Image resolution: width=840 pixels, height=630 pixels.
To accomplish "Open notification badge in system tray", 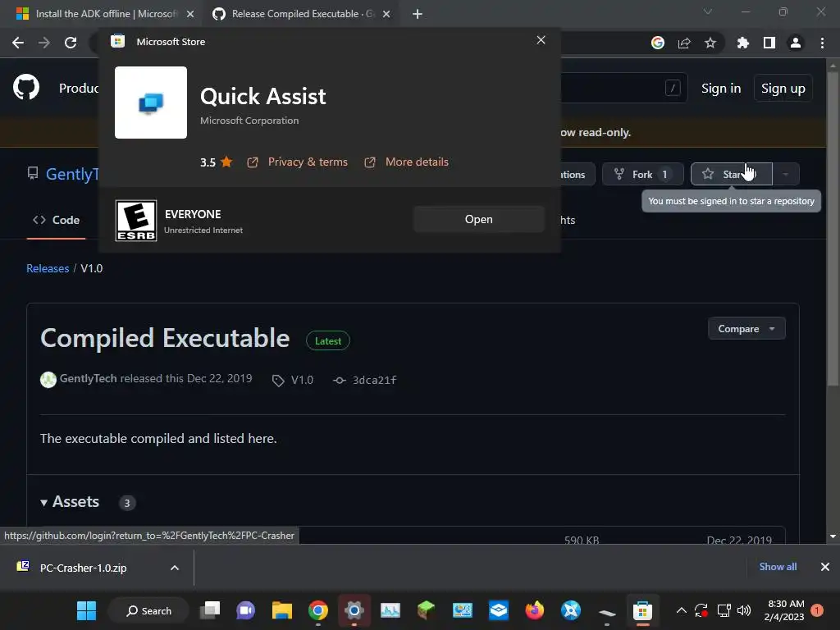I will pos(817,610).
